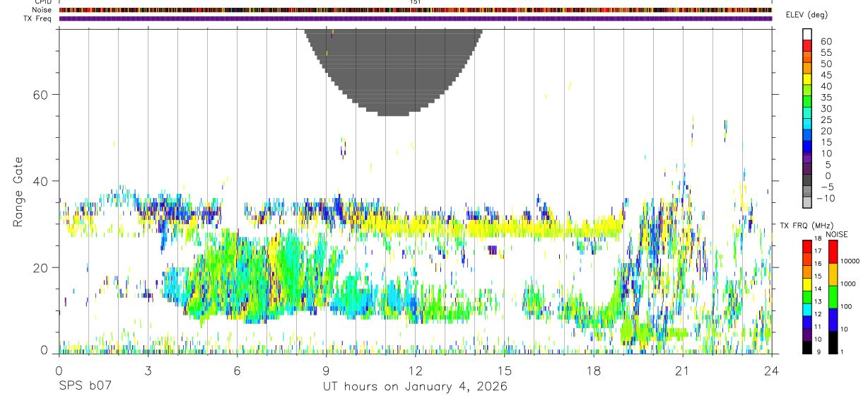Select the 60 label on the ELEV scale
Screen dimensions: 868x401
pyautogui.click(x=826, y=42)
